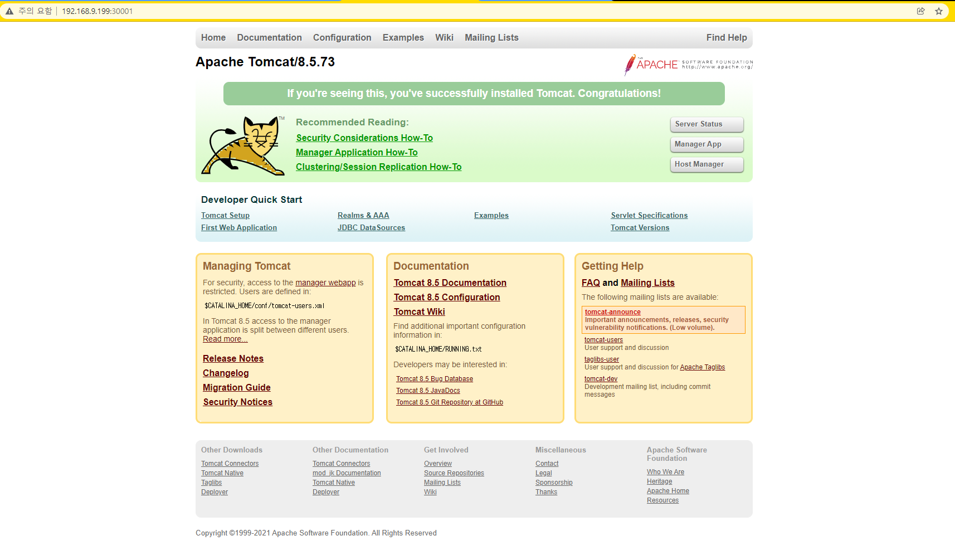Viewport: 955px width, 560px height.
Task: Open Source Repositories link
Action: coord(454,473)
